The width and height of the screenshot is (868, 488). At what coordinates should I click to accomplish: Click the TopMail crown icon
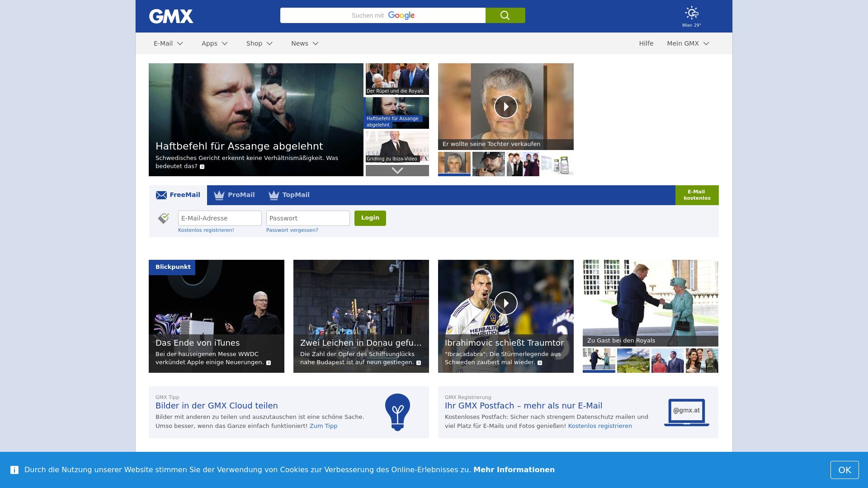coord(274,195)
